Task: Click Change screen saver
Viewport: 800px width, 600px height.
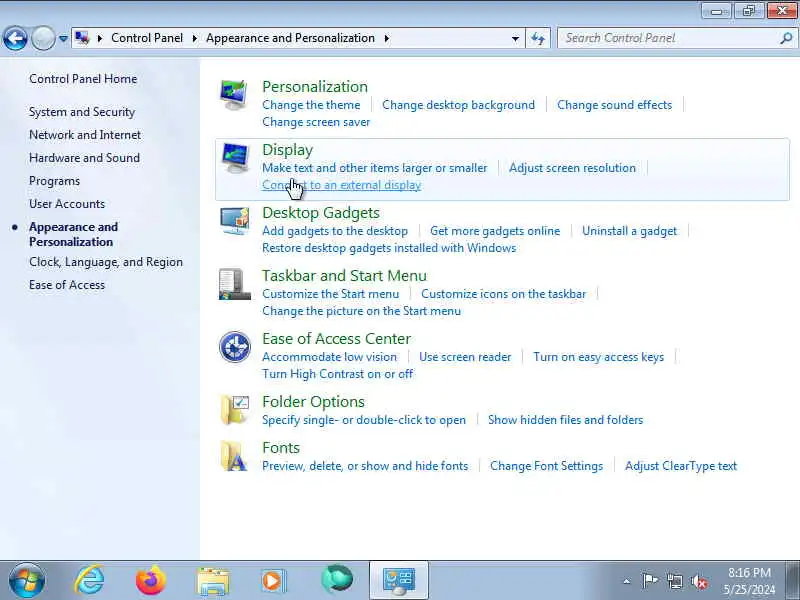Action: [x=316, y=122]
